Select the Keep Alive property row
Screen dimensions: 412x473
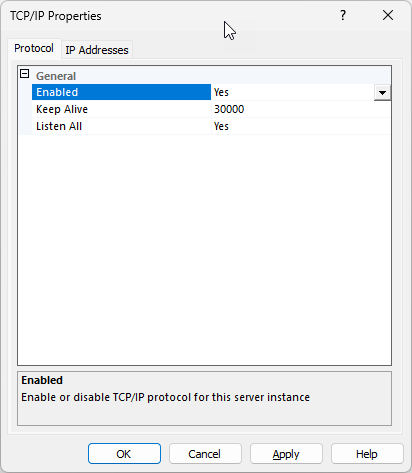click(x=121, y=109)
